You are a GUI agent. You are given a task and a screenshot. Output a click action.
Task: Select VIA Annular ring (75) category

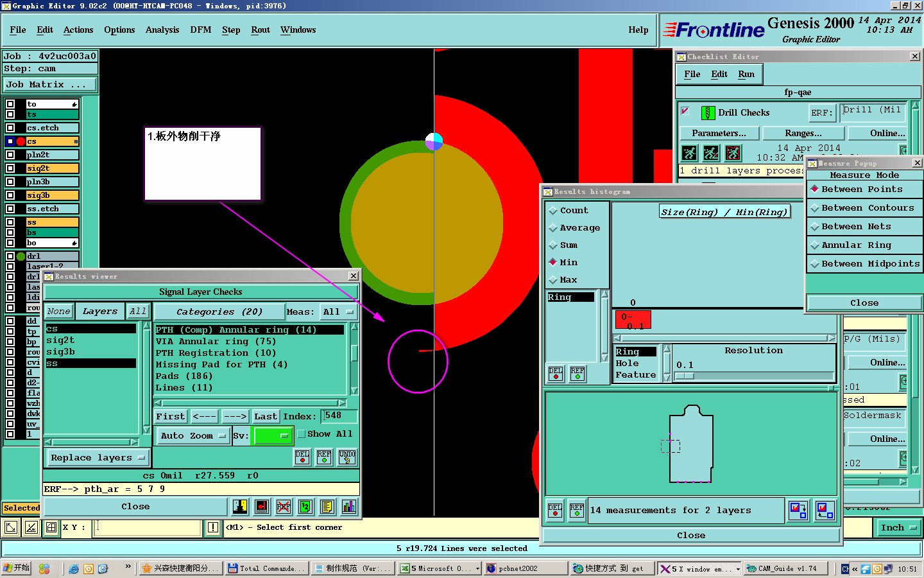216,342
